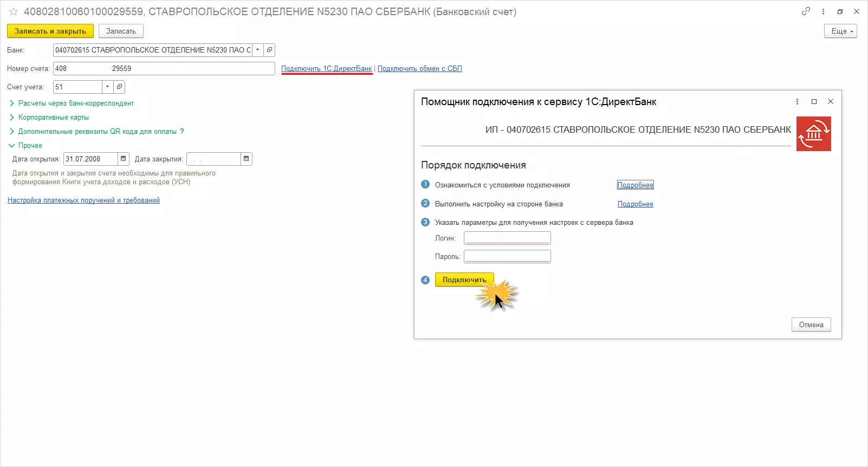
Task: Show the QR code requisites help question mark
Action: (182, 131)
